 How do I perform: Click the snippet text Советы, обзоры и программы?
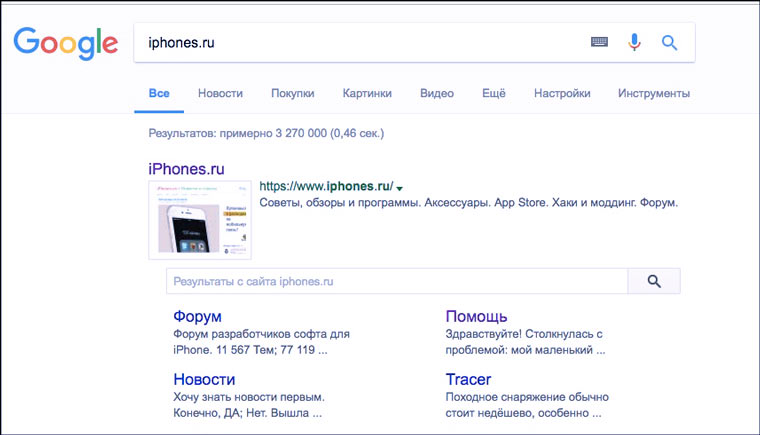tap(340, 203)
